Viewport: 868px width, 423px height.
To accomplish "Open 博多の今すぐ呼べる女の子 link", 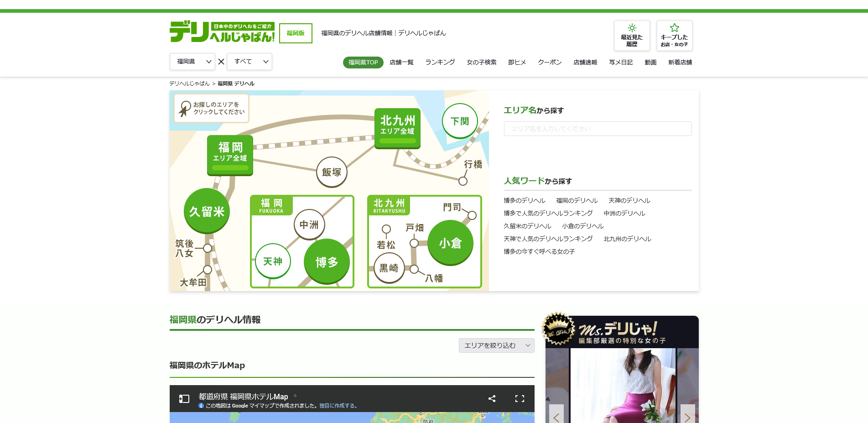I will pos(539,251).
